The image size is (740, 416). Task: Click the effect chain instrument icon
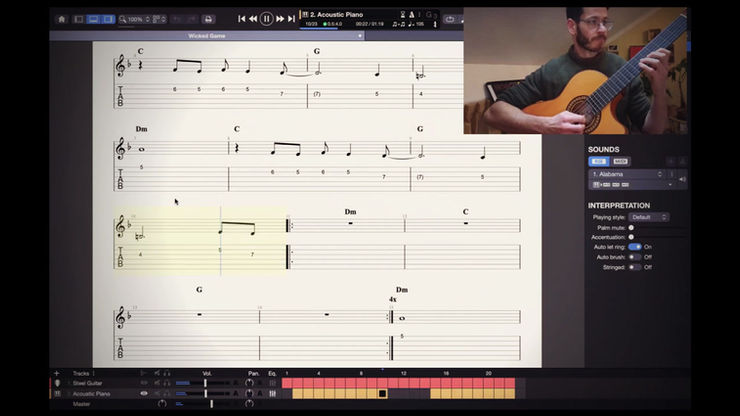[x=596, y=185]
